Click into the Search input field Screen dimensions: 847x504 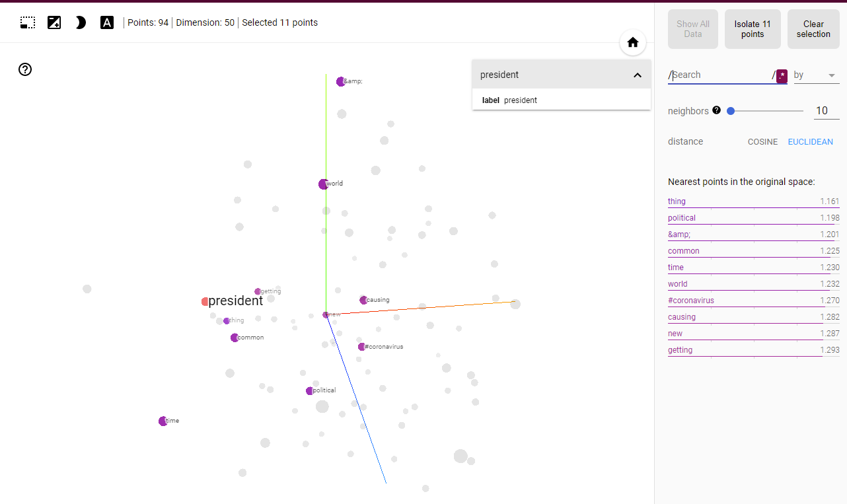(x=720, y=75)
